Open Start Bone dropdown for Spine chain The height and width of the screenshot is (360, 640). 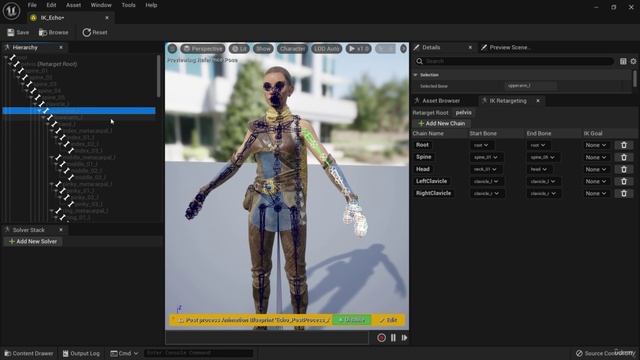coord(486,157)
